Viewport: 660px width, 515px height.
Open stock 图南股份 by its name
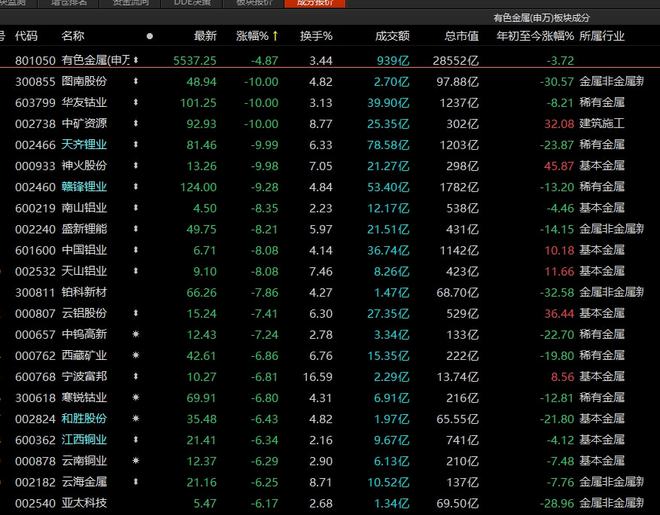84,81
